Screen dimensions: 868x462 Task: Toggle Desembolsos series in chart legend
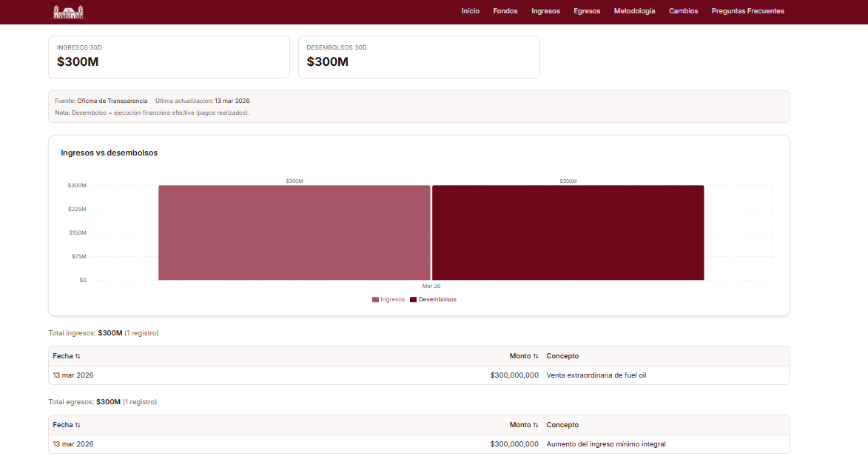click(x=433, y=299)
